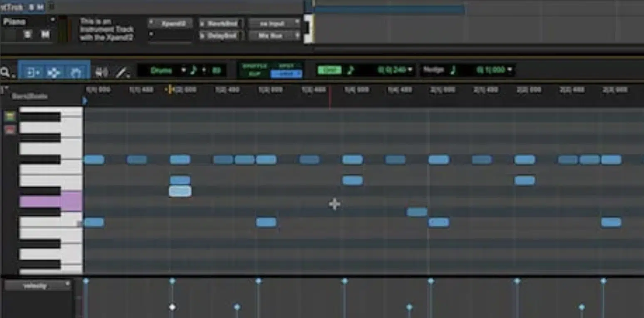Click the green square button beside keyboard
The width and height of the screenshot is (644, 318).
[10, 116]
